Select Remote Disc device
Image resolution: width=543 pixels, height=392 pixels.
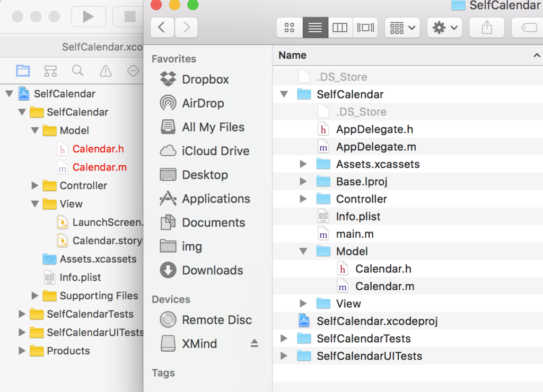click(206, 320)
